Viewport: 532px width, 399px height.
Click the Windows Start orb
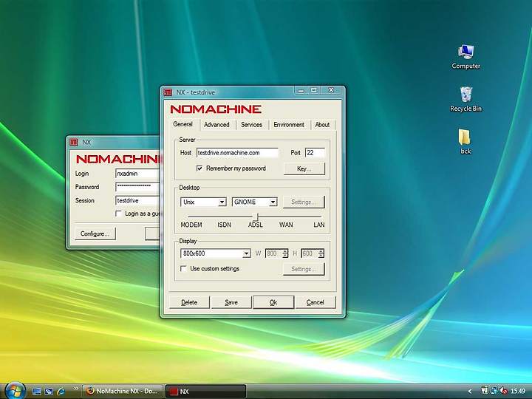pyautogui.click(x=15, y=391)
